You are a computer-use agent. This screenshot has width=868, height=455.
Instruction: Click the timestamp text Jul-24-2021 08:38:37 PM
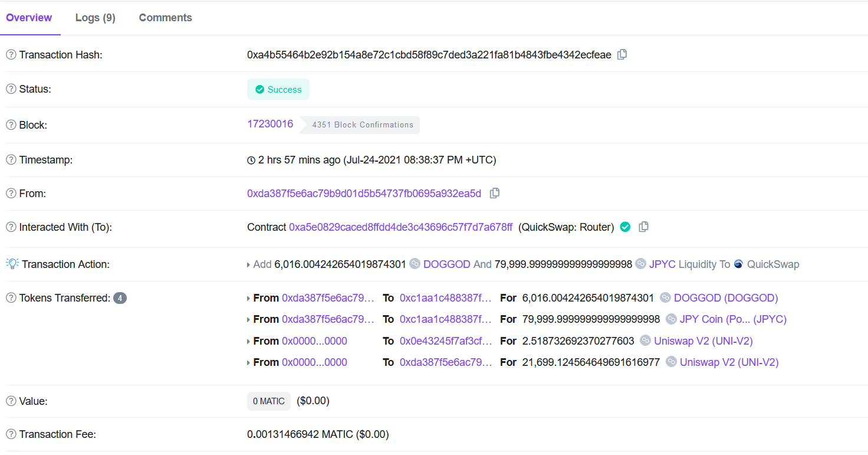point(405,160)
